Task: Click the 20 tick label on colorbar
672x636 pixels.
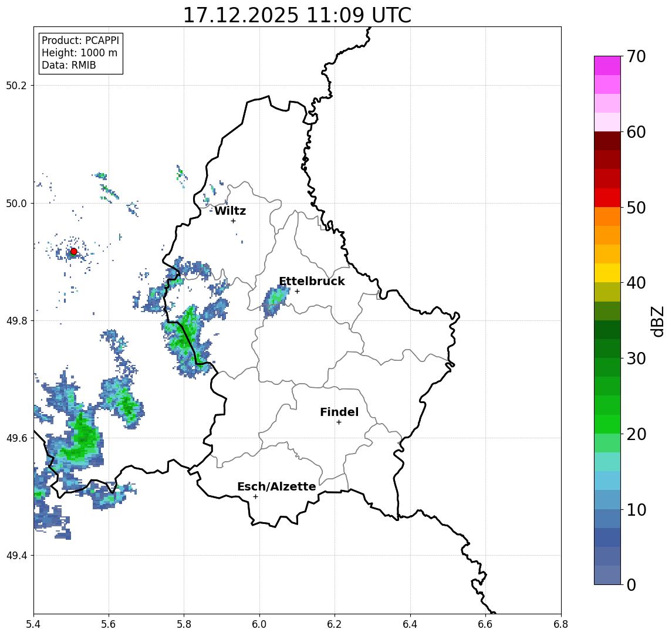Action: (x=636, y=434)
